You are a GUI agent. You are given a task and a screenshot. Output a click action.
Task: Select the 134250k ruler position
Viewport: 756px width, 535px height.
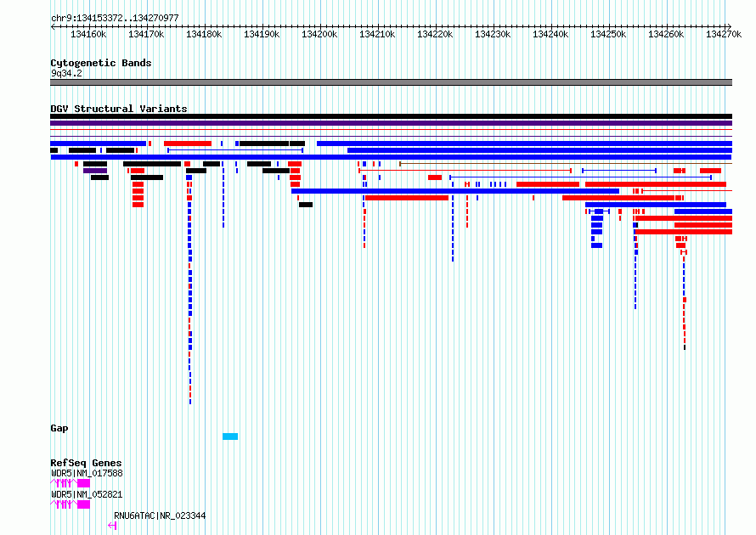608,35
